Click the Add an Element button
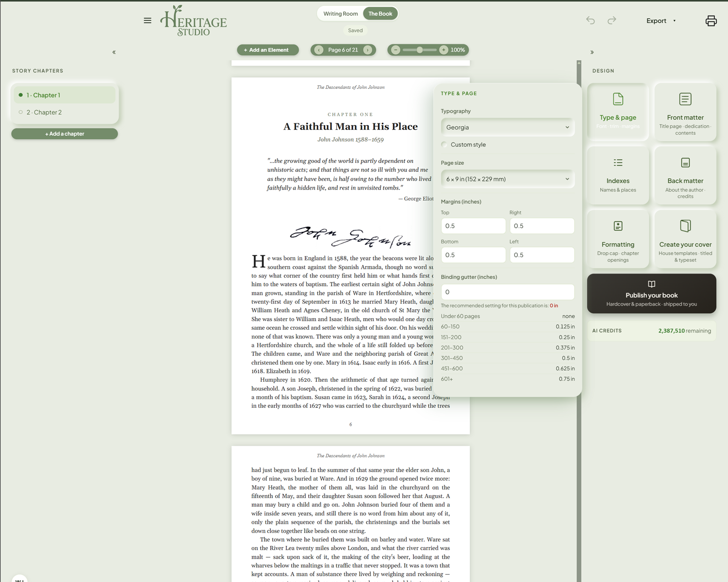This screenshot has height=582, width=728. tap(268, 50)
